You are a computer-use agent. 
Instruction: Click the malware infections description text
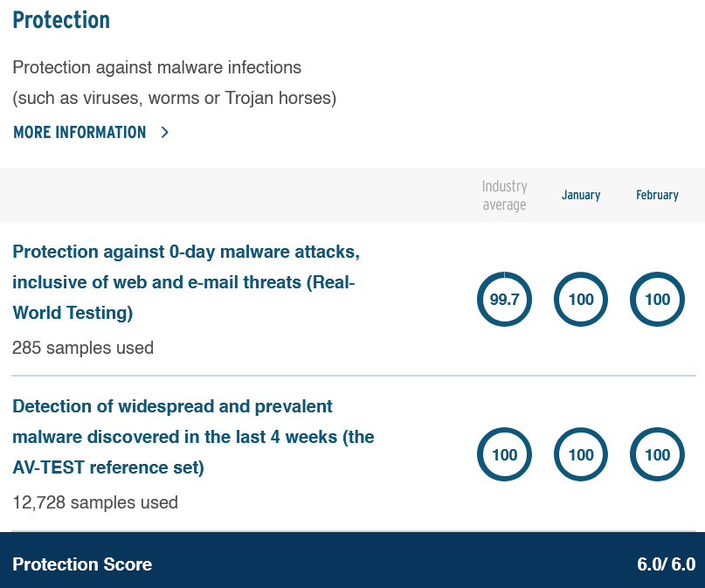(x=157, y=67)
